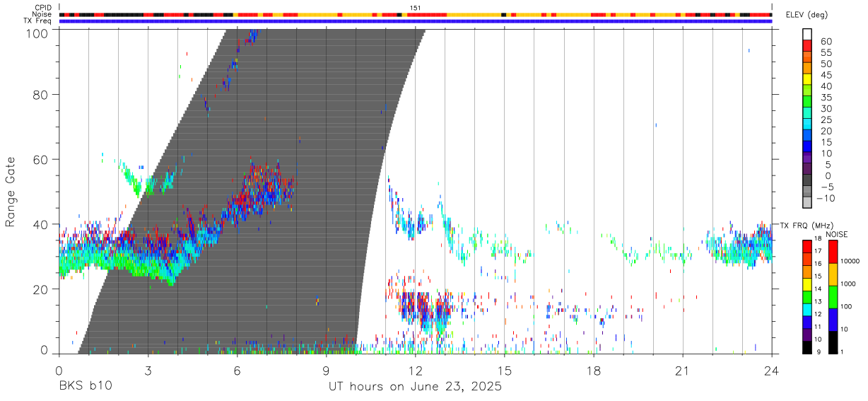The width and height of the screenshot is (868, 401).
Task: Click the multicolored Noise strip above the plot
Action: [415, 14]
